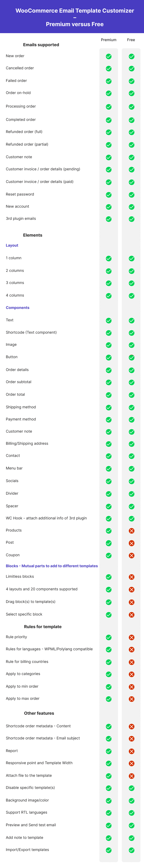
Task: Click Free checkmark for Import/Export templates
Action: (x=132, y=850)
